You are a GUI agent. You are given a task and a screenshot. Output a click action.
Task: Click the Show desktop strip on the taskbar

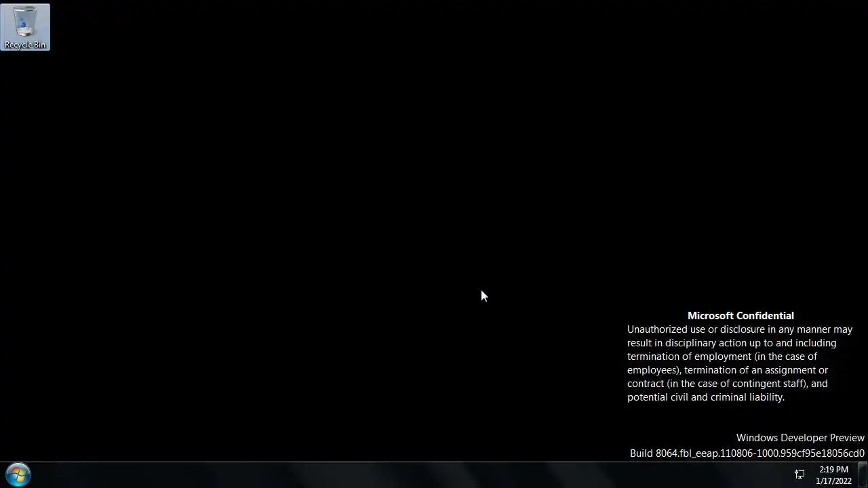click(x=863, y=474)
